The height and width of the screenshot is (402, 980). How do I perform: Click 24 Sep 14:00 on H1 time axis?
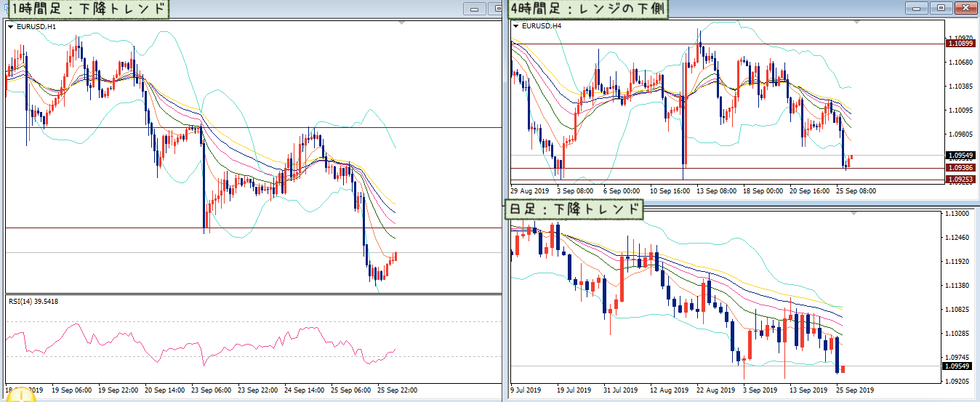click(305, 390)
